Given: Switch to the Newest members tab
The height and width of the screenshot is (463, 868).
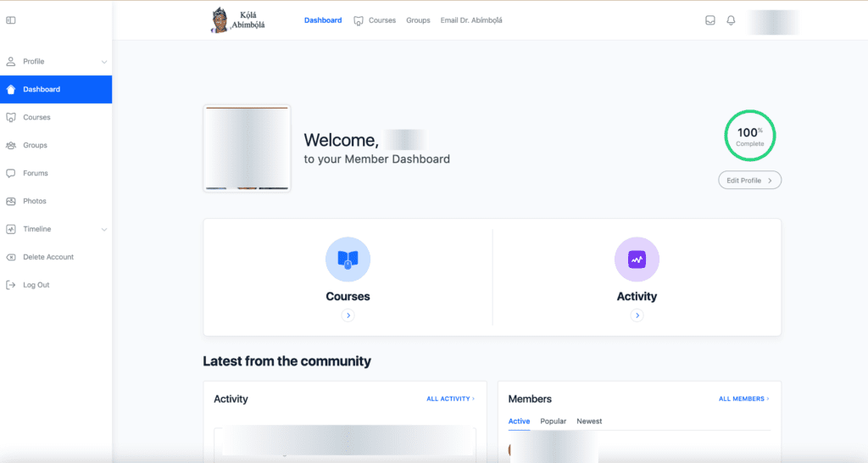Looking at the screenshot, I should 589,421.
